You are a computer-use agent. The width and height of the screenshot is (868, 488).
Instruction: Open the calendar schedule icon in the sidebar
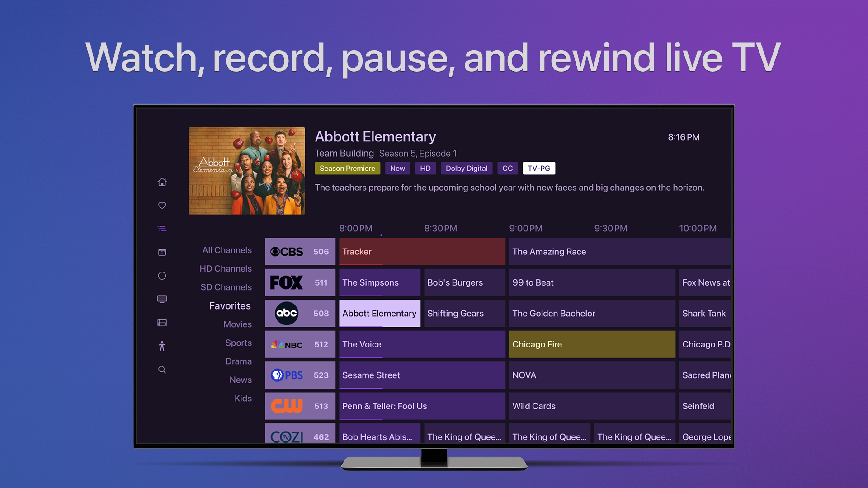[162, 253]
